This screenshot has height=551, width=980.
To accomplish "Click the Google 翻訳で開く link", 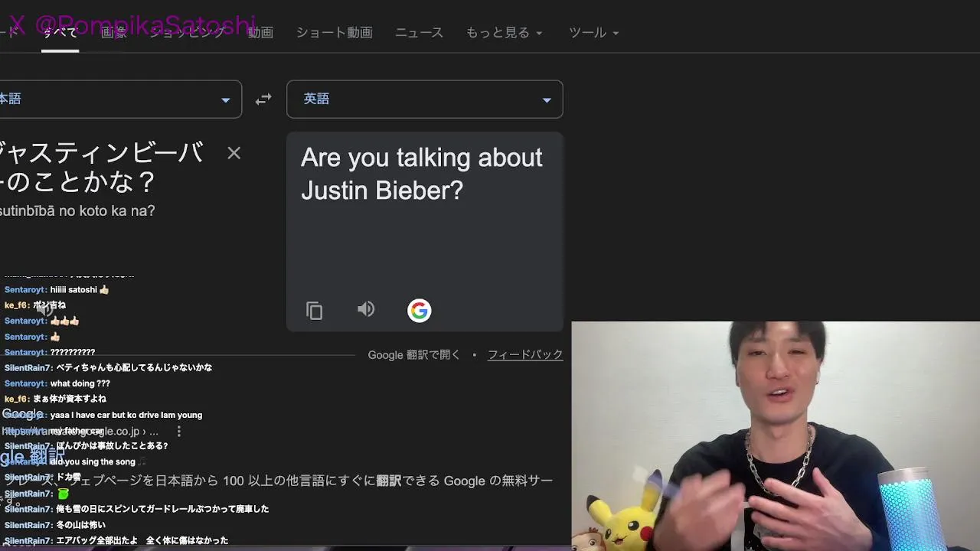I will [x=414, y=354].
